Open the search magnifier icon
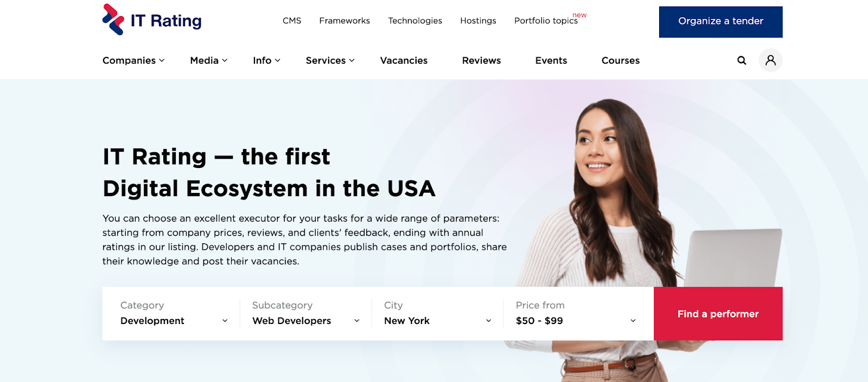The width and height of the screenshot is (868, 382). click(x=742, y=60)
